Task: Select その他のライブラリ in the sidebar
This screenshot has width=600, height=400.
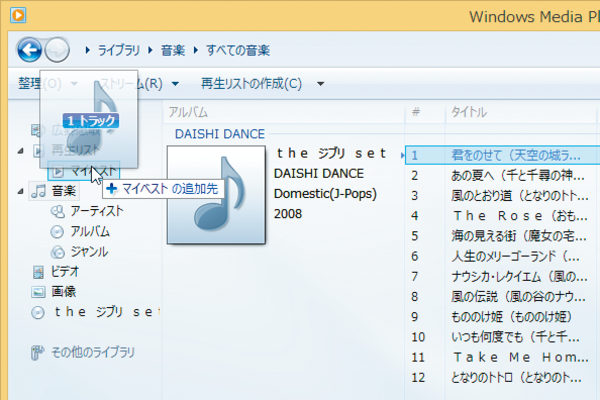Action: 93,352
